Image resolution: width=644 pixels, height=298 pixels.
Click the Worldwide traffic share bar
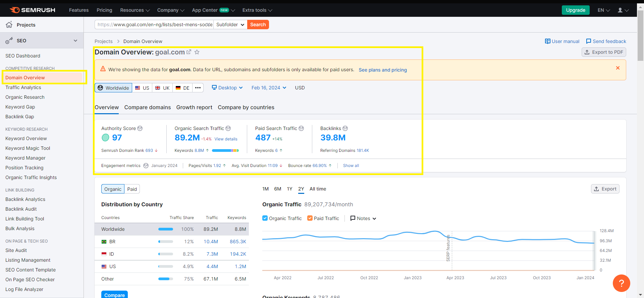(166, 229)
